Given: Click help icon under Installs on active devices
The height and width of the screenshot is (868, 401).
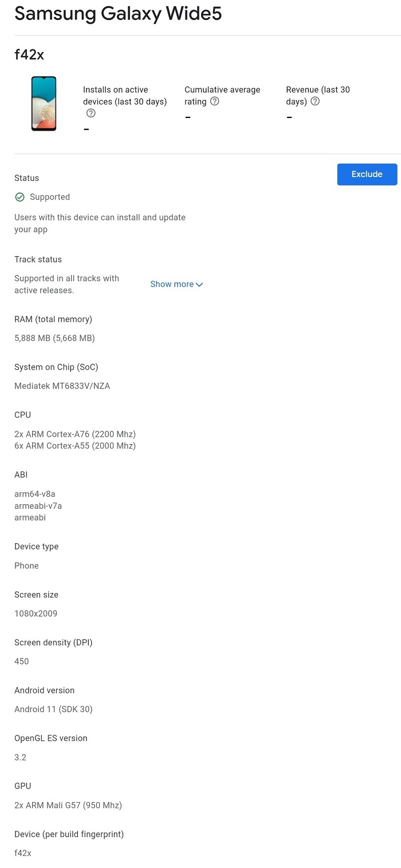Looking at the screenshot, I should (x=91, y=113).
